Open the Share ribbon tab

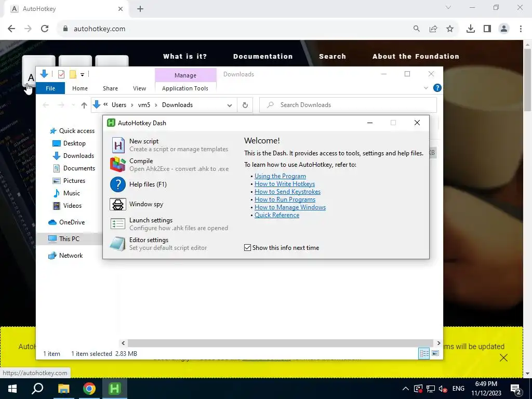tap(110, 88)
